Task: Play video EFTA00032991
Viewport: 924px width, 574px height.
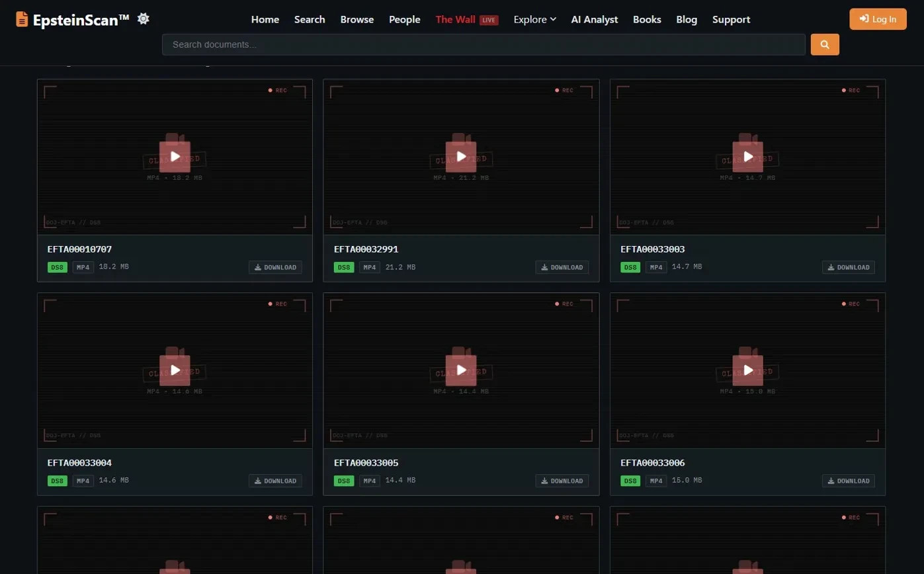Action: 461,157
